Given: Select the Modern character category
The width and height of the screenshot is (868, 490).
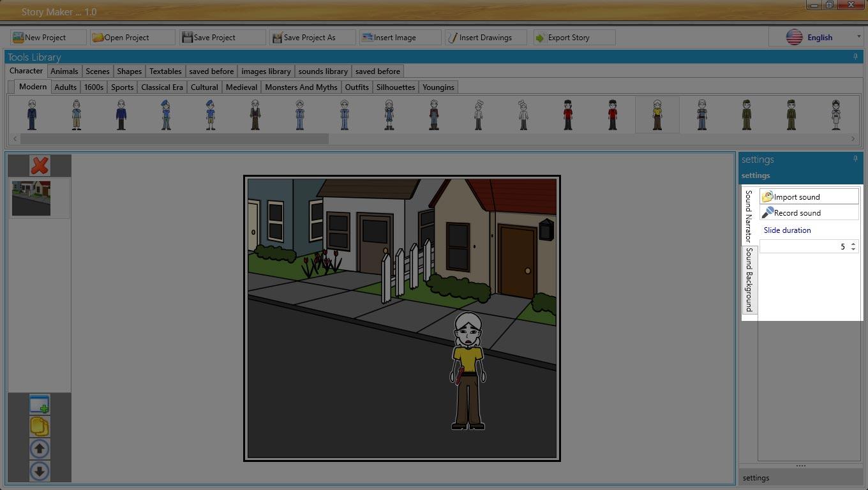Looking at the screenshot, I should [x=33, y=87].
